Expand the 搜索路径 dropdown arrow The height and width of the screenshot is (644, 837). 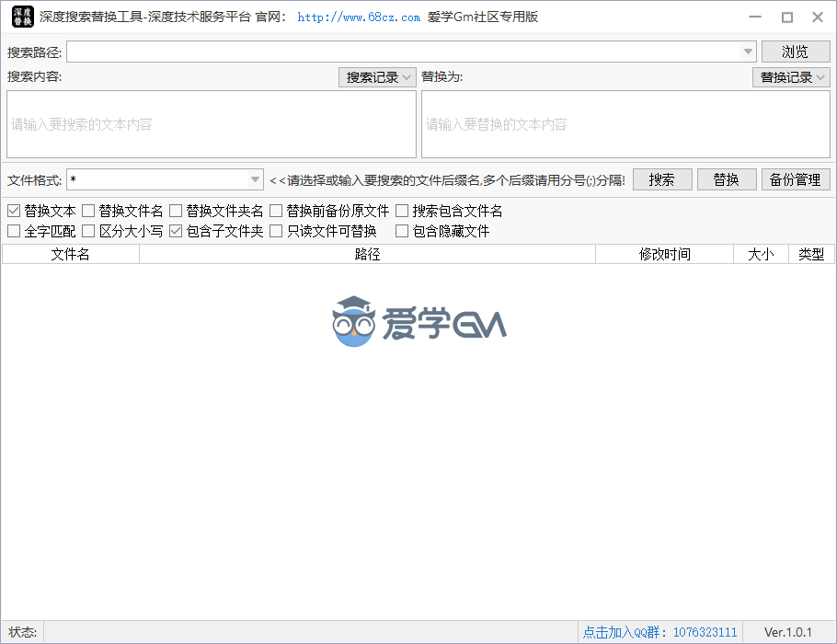(748, 52)
